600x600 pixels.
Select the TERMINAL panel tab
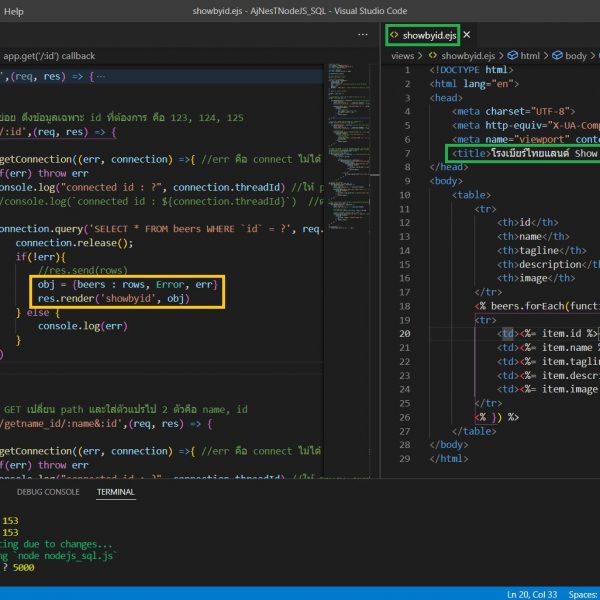coord(116,492)
